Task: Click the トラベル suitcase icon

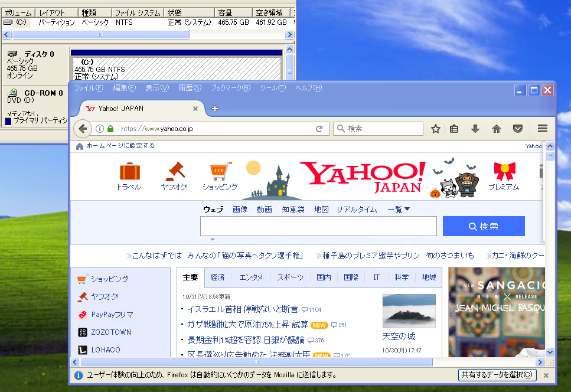Action: coord(130,171)
